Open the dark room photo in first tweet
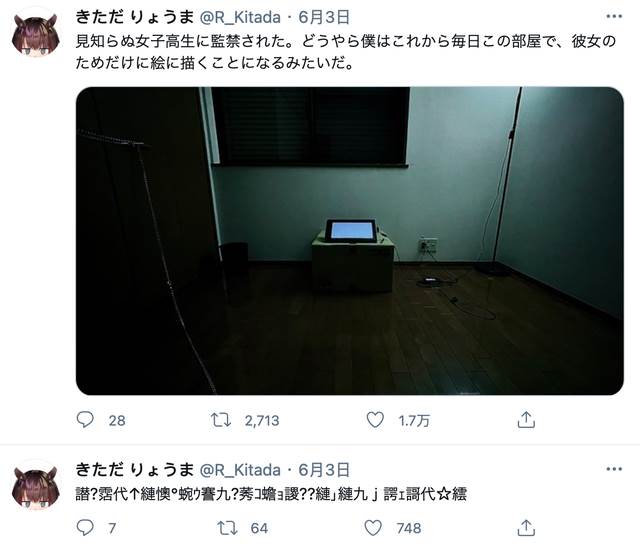 point(350,241)
